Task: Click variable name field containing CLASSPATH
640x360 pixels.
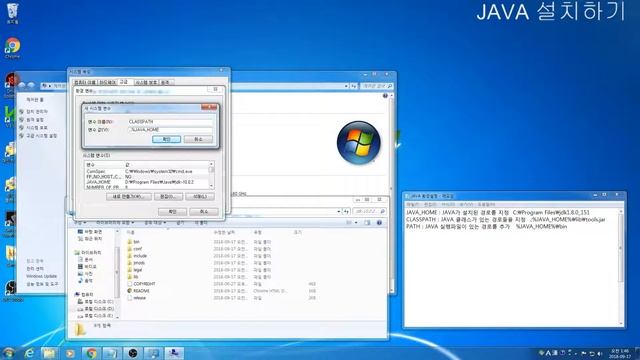Action: point(170,122)
